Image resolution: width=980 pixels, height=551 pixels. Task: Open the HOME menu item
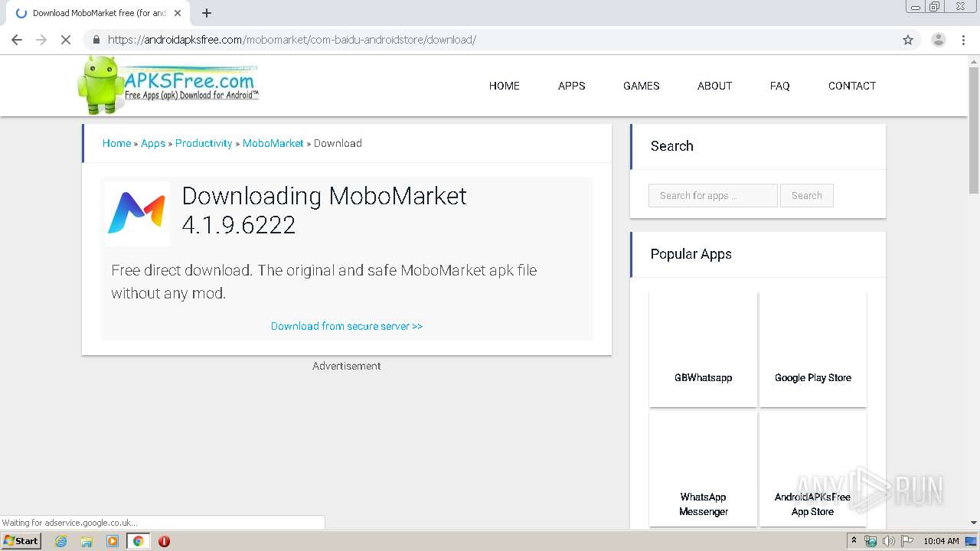point(504,86)
